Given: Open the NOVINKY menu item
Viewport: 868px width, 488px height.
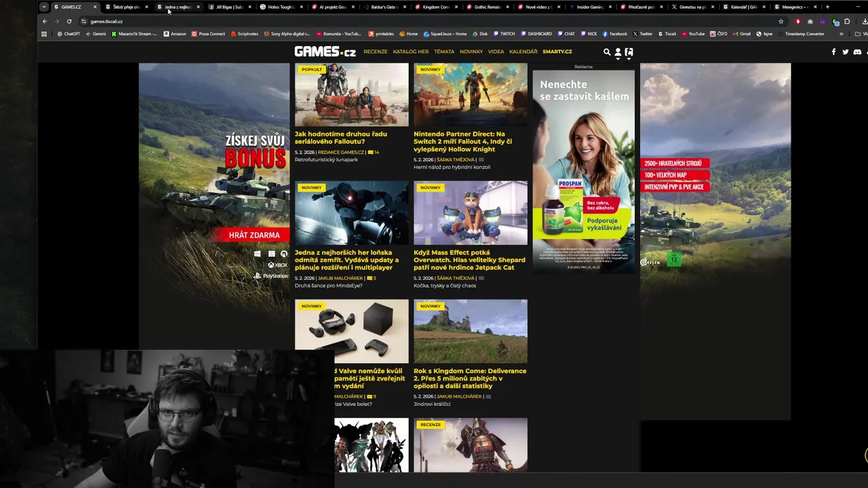Looking at the screenshot, I should tap(471, 52).
